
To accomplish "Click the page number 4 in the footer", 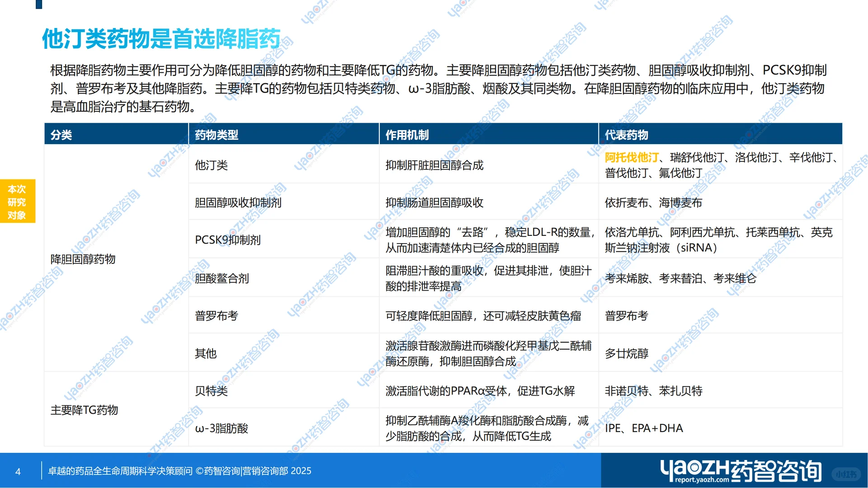I will tap(18, 472).
